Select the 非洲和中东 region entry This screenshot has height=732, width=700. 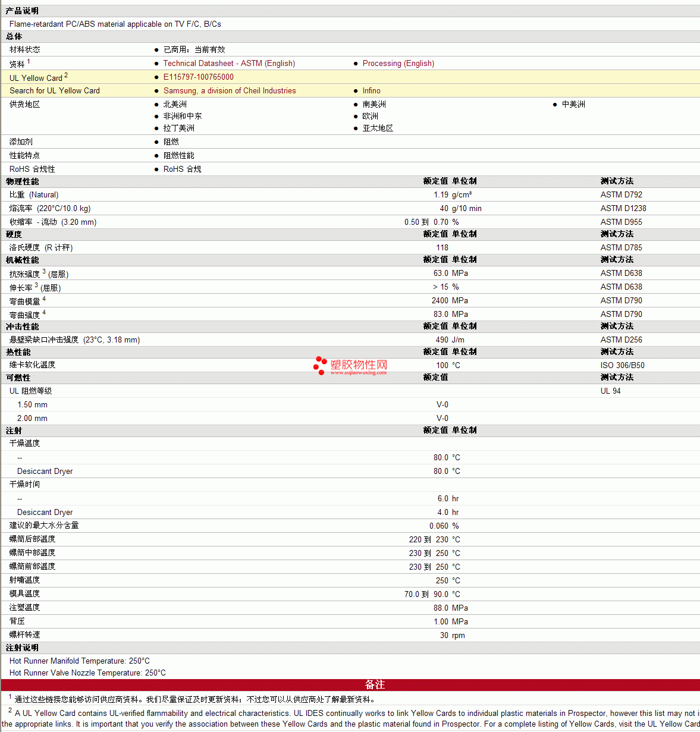coord(183,116)
